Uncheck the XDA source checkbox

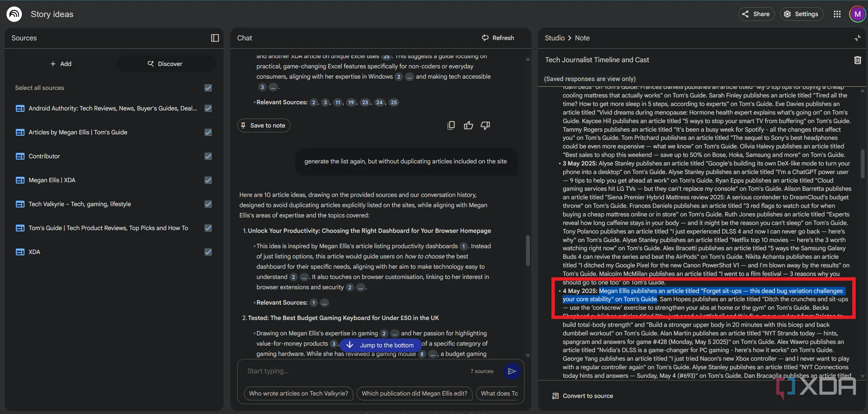pos(208,252)
